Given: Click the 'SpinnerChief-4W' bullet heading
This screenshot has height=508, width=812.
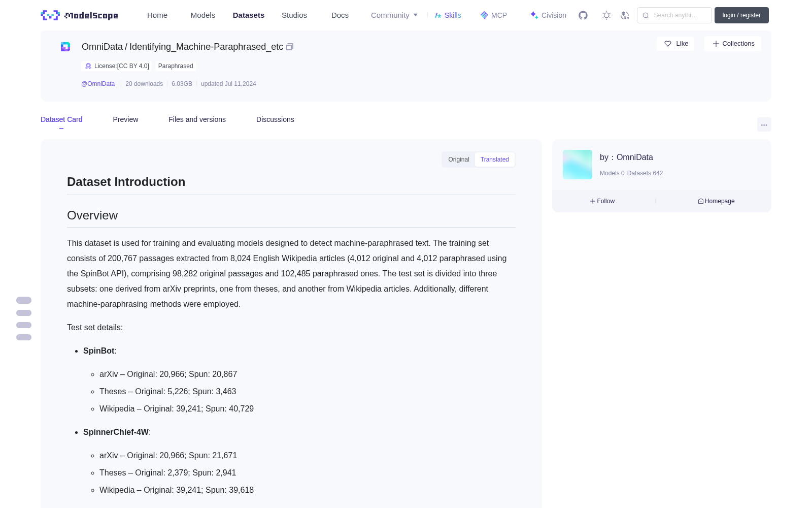Looking at the screenshot, I should [116, 432].
